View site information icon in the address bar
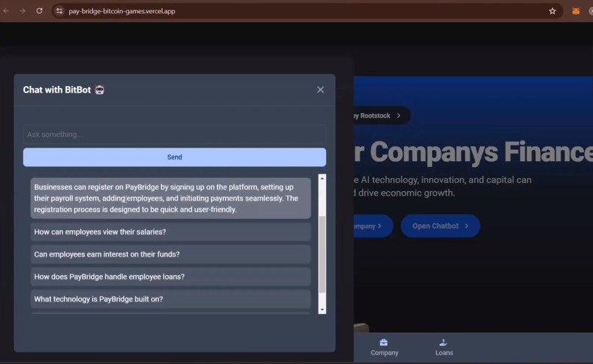This screenshot has height=364, width=593. click(60, 11)
